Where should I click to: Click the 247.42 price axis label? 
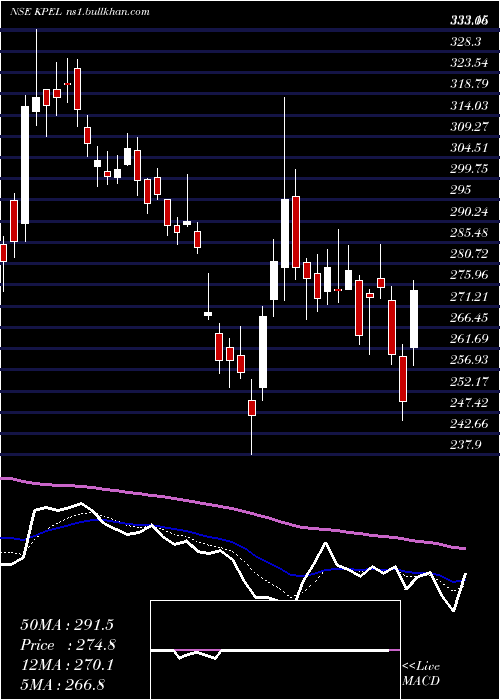pyautogui.click(x=469, y=403)
